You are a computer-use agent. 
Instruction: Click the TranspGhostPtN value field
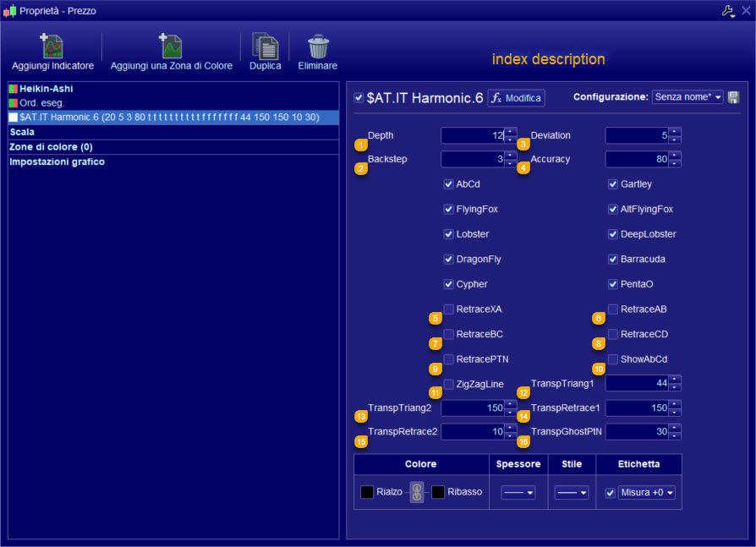[x=638, y=432]
